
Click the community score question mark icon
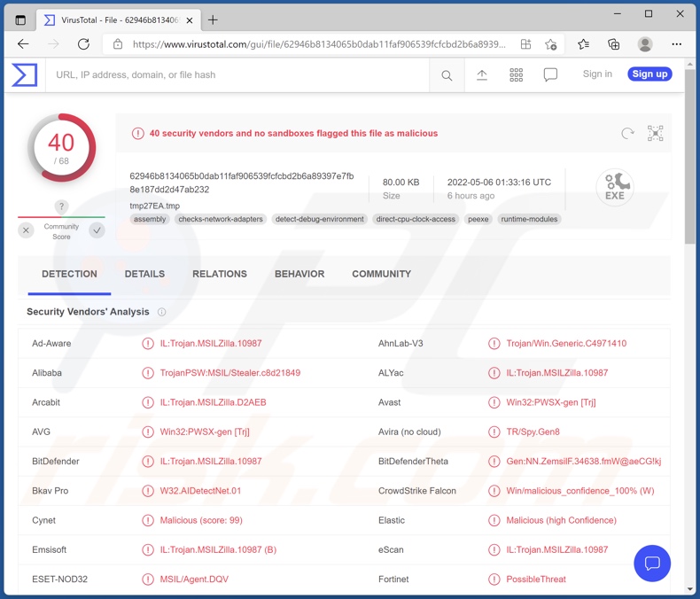tap(62, 206)
